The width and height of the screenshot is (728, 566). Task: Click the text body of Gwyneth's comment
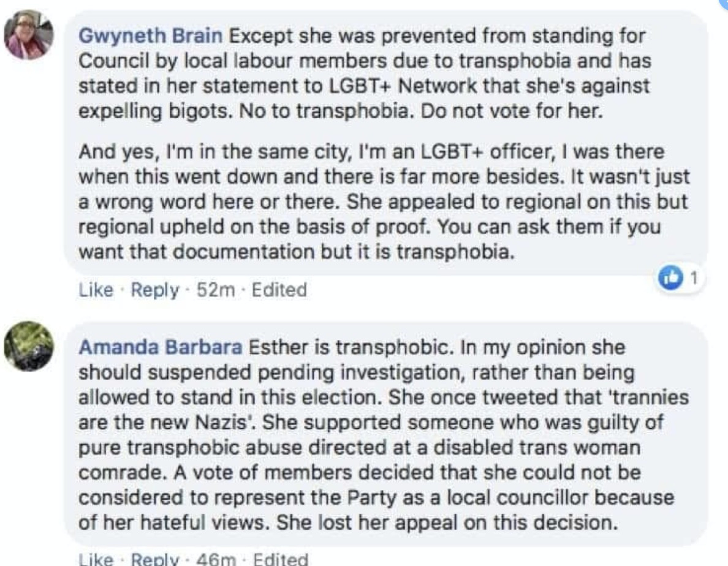coord(384,144)
